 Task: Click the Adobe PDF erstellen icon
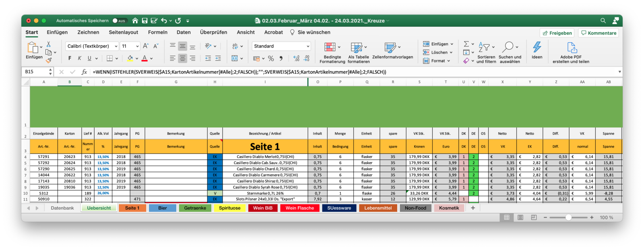point(572,48)
